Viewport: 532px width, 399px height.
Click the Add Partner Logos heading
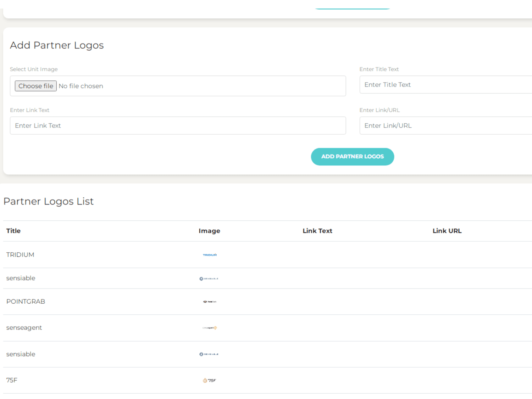[57, 45]
